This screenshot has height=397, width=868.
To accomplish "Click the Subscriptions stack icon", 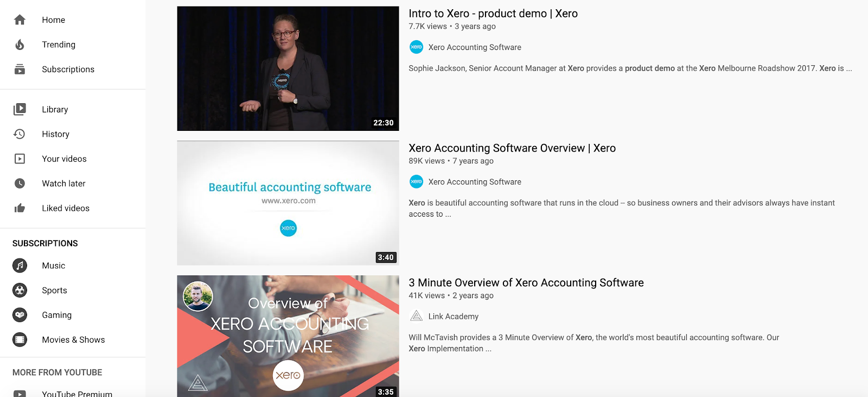I will coord(20,69).
